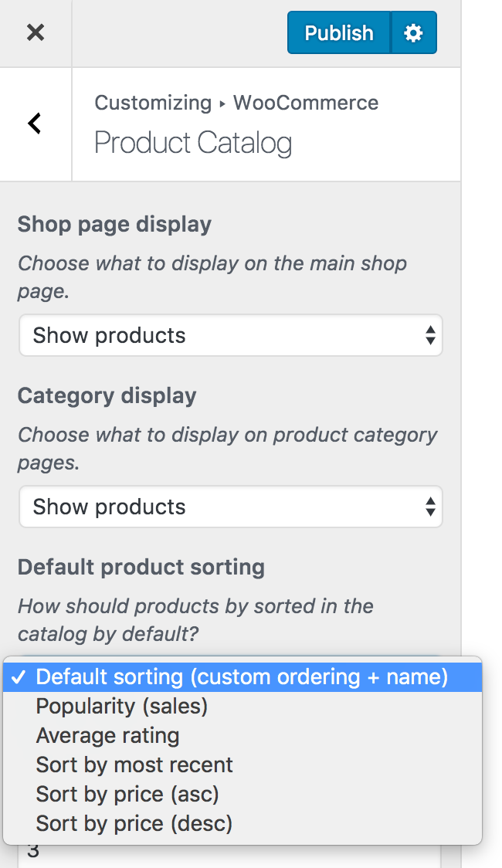The width and height of the screenshot is (502, 868).
Task: Choose Default sorting (custom ordering + name)
Action: (x=242, y=677)
